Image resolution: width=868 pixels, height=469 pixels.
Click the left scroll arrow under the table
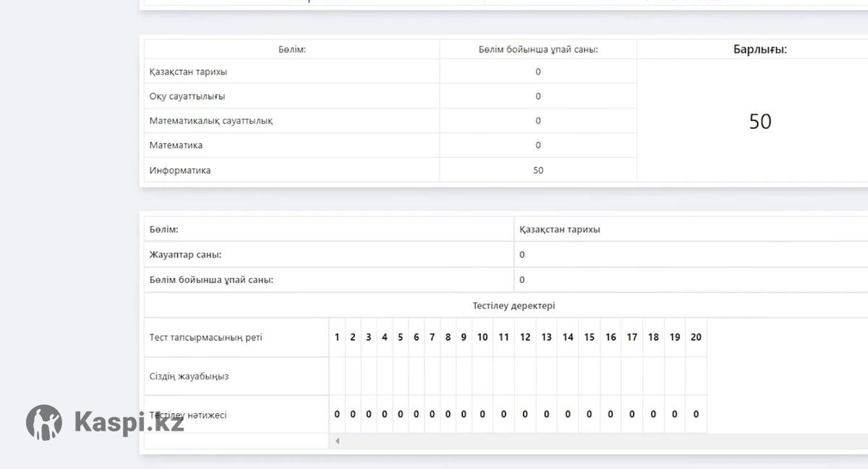tap(337, 441)
